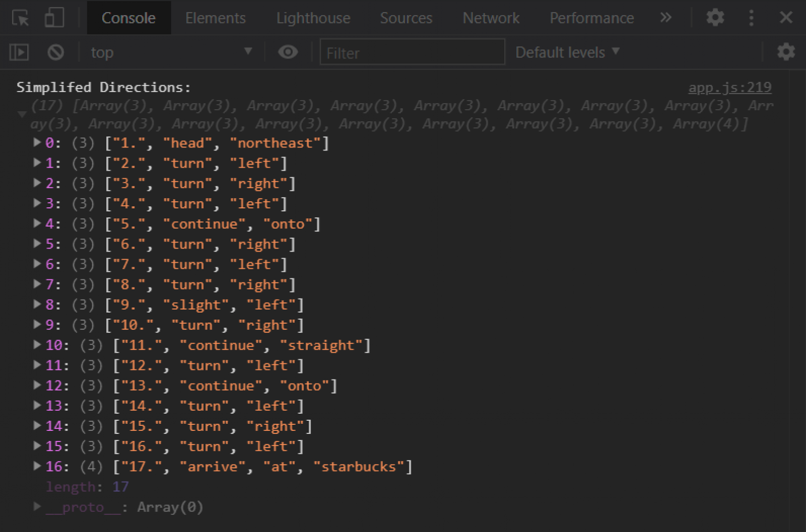Expand entry 11 with "12." turn left
Screen dimensions: 806x532
click(x=37, y=364)
